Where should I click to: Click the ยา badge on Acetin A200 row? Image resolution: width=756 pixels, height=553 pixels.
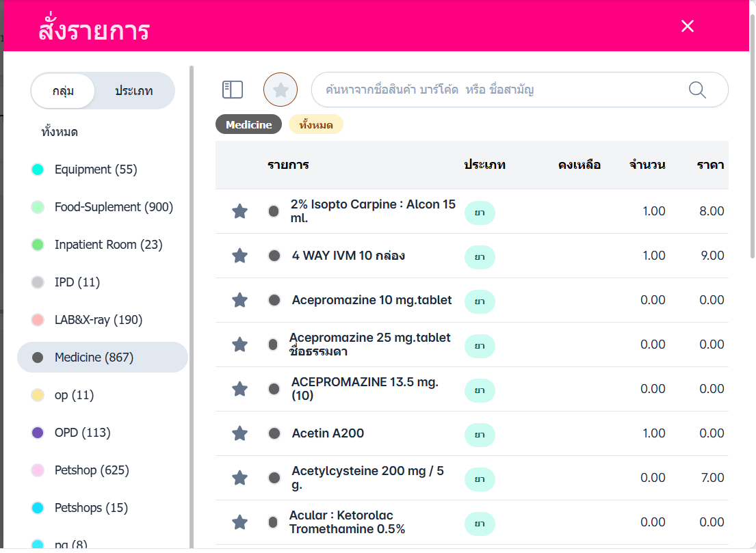(x=480, y=435)
